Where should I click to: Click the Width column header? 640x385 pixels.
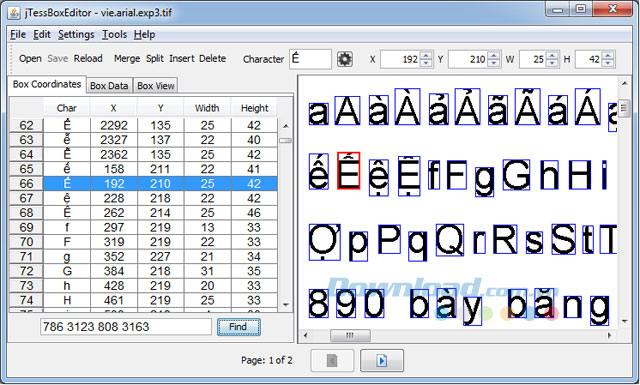[x=207, y=108]
